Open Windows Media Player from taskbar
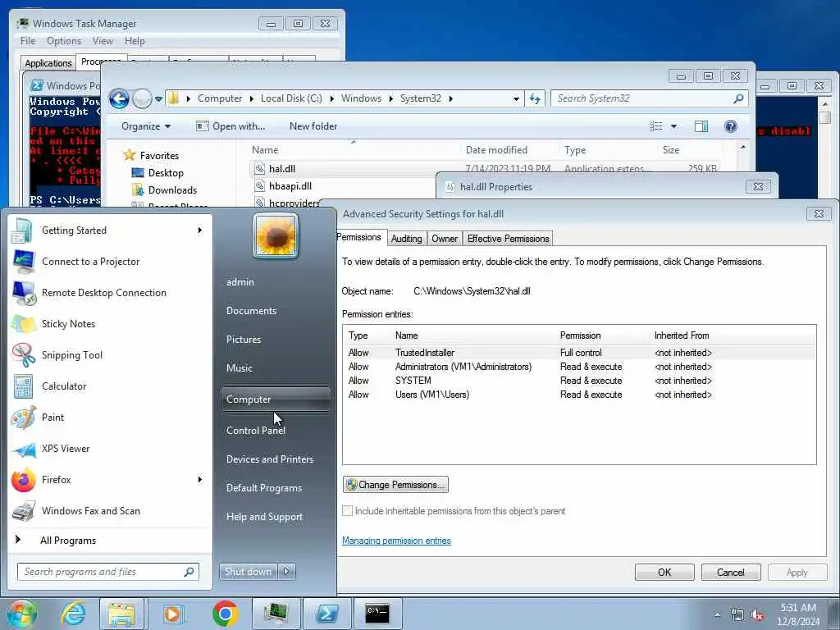 [172, 614]
